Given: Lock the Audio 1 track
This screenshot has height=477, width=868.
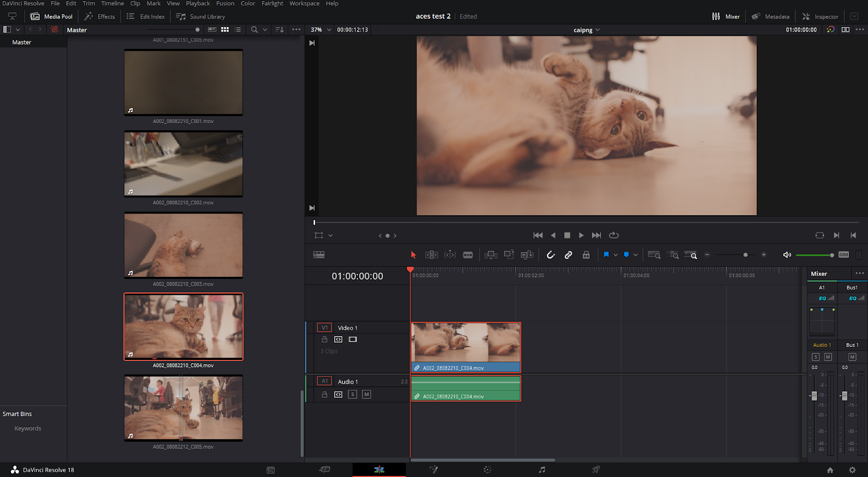Looking at the screenshot, I should click(324, 395).
